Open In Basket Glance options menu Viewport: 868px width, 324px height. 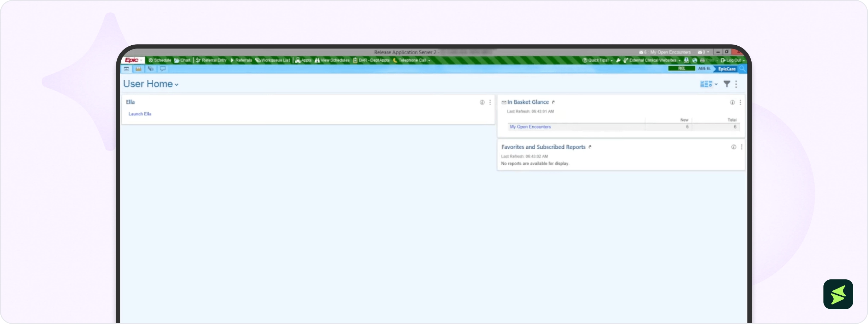(740, 102)
